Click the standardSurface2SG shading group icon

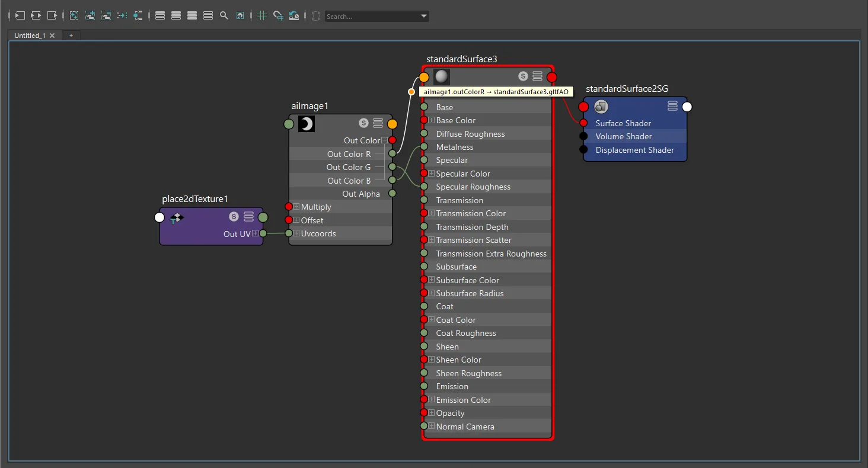pos(601,107)
